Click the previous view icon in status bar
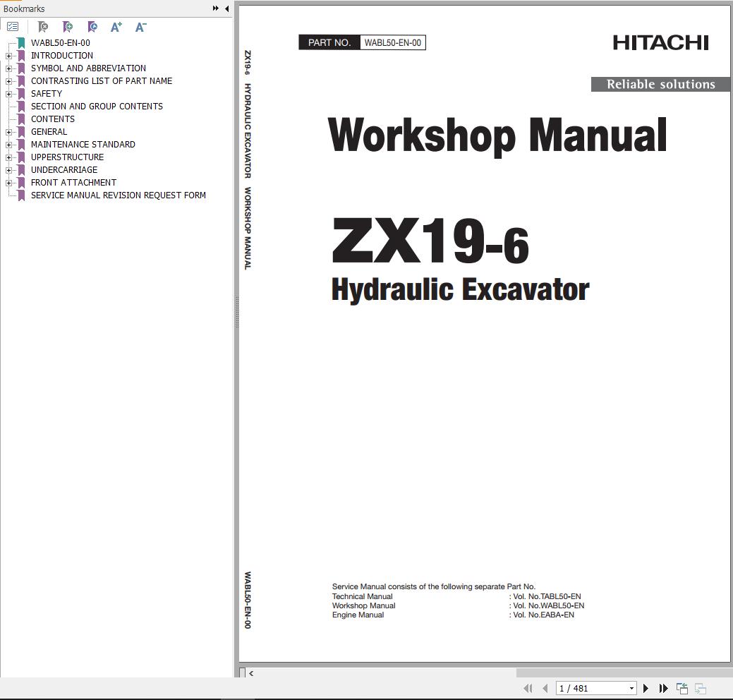733x700 pixels. pos(682,688)
